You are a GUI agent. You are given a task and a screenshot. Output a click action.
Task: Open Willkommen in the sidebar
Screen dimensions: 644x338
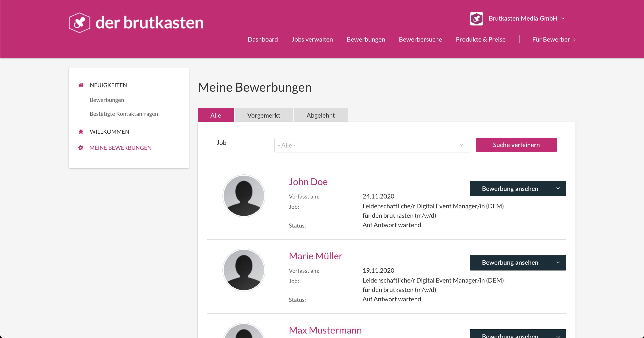pyautogui.click(x=109, y=132)
